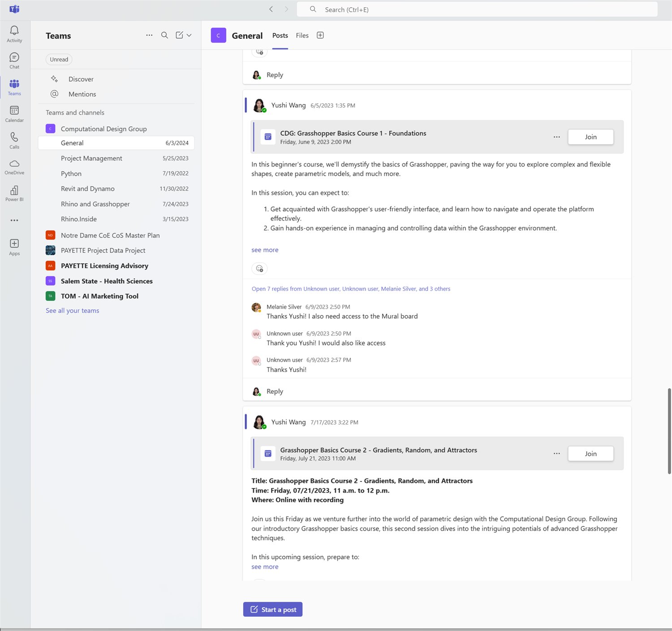This screenshot has height=631, width=672.
Task: Open more options for Course 1 meeting
Action: coord(556,137)
